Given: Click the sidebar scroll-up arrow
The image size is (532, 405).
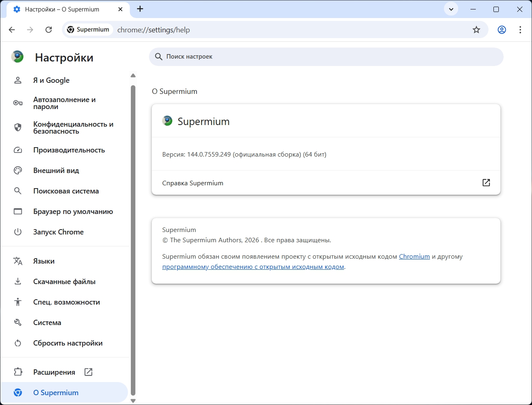Looking at the screenshot, I should click(x=133, y=75).
